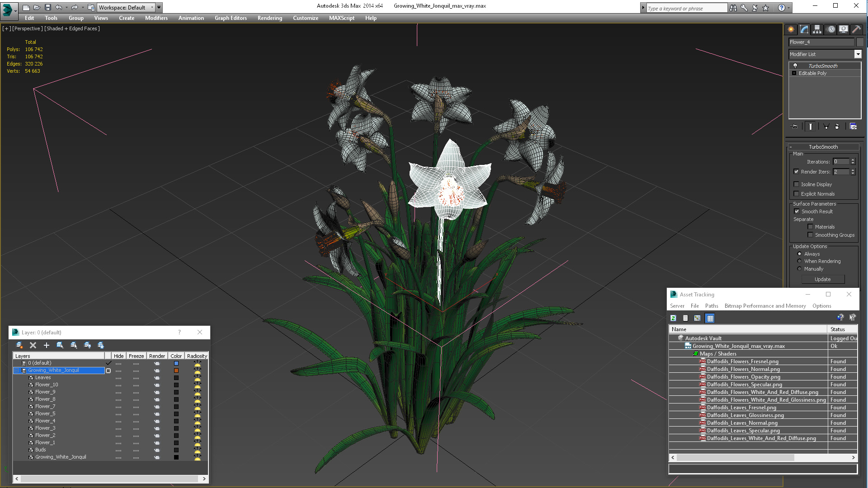
Task: Click the Update button
Action: [823, 279]
